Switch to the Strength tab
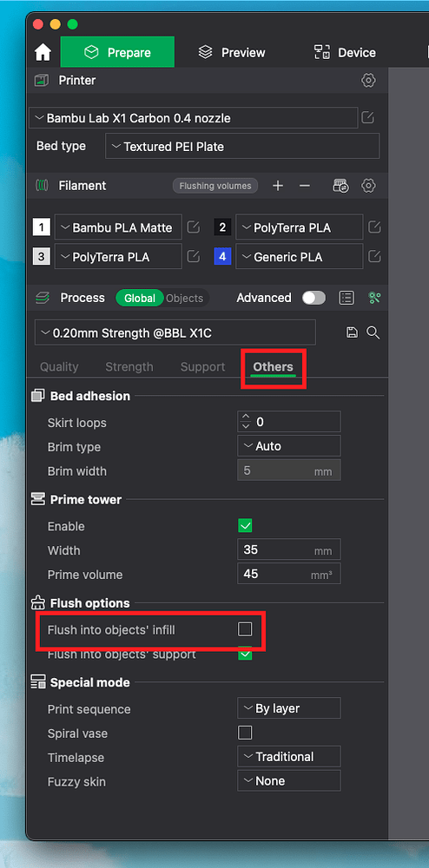429x868 pixels. point(129,366)
